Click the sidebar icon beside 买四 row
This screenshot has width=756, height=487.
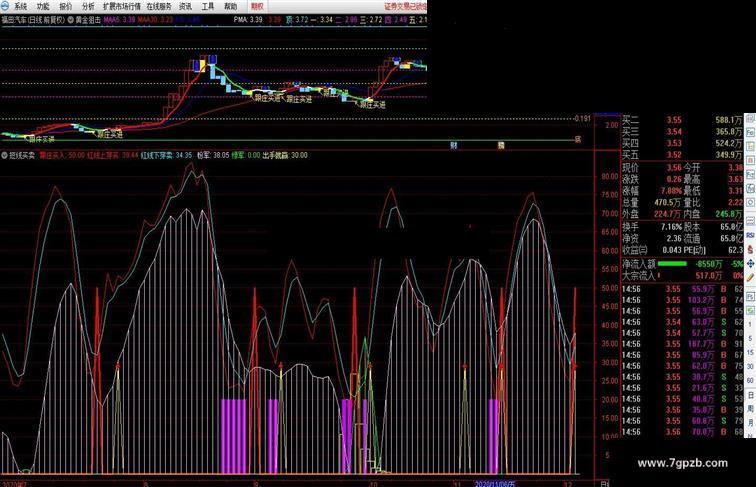[x=751, y=146]
